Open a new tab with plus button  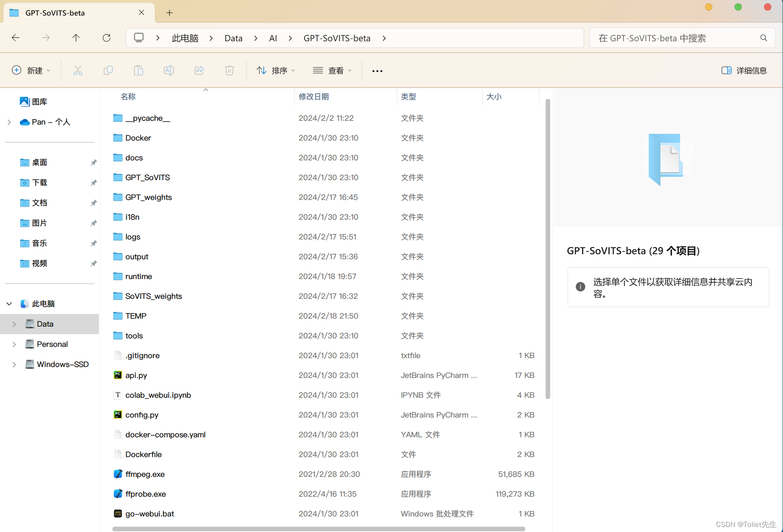169,13
